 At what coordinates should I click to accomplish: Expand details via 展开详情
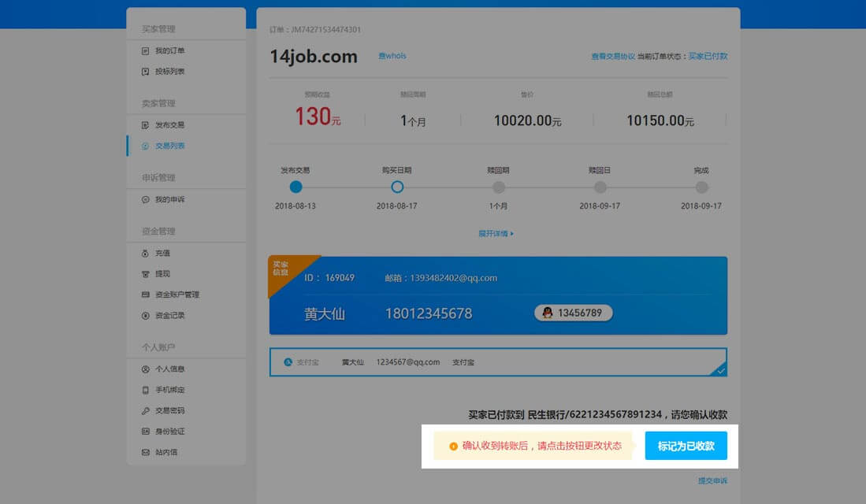pyautogui.click(x=496, y=234)
